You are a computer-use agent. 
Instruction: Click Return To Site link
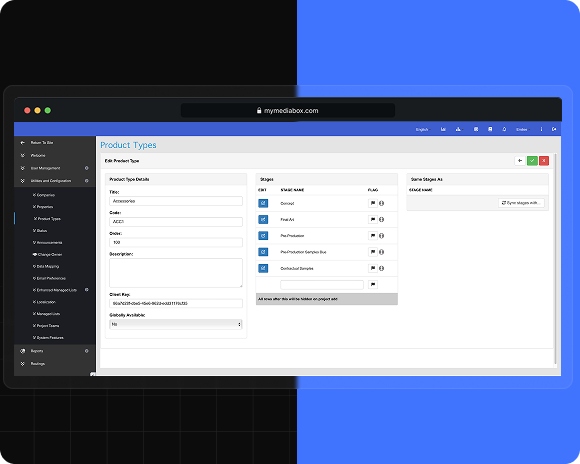42,142
